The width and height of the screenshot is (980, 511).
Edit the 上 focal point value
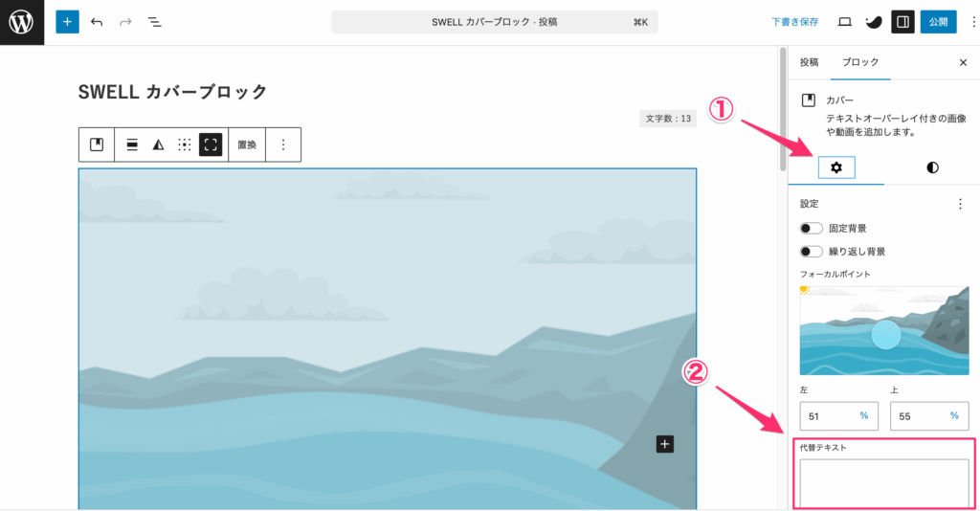[x=929, y=416]
